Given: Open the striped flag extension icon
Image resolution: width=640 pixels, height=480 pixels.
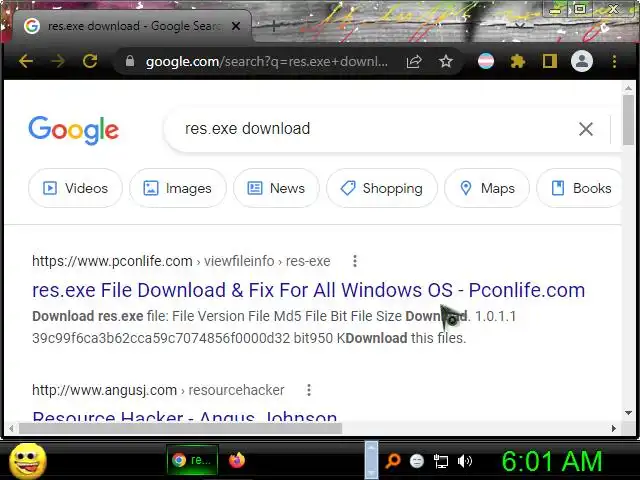Looking at the screenshot, I should click(486, 62).
